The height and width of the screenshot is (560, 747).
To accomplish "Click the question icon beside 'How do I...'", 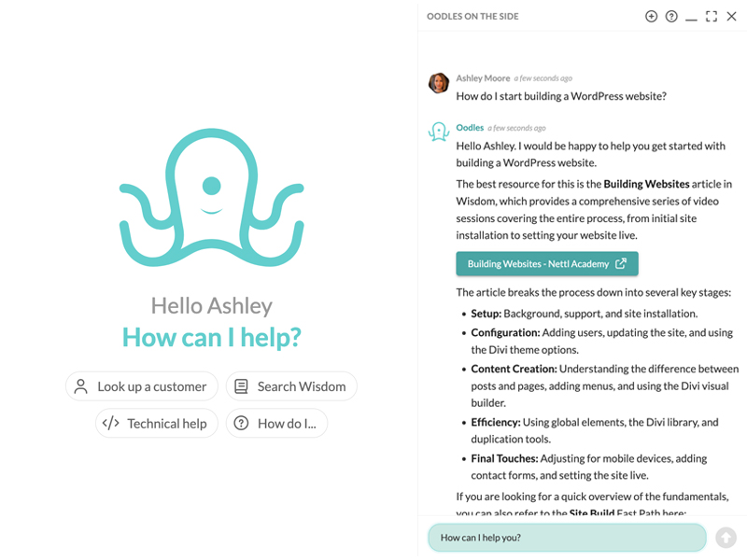I will pos(241,423).
